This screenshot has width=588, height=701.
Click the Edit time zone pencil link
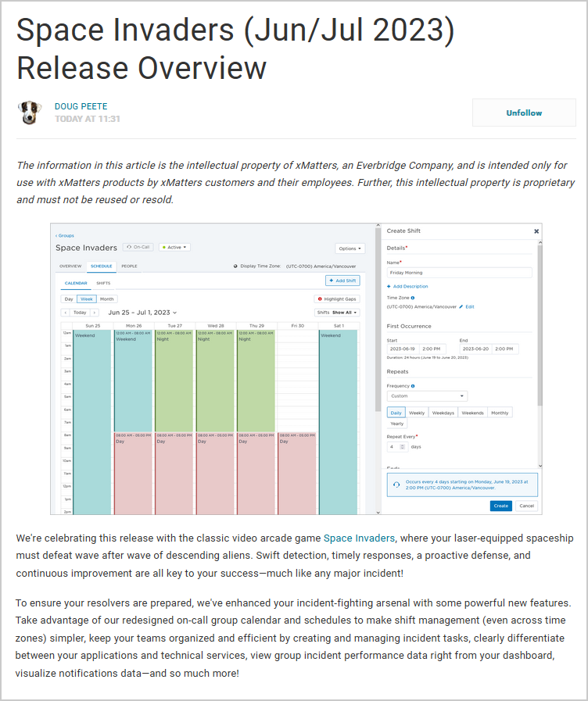point(467,306)
